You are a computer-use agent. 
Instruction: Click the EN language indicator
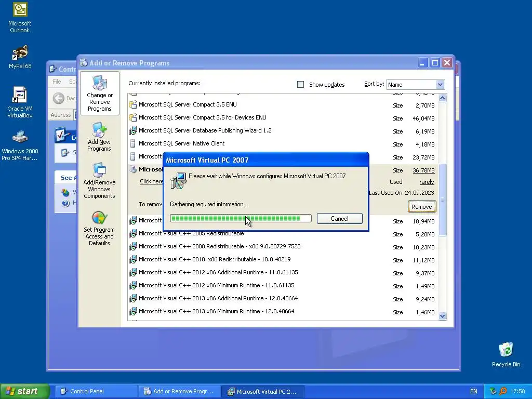pos(474,391)
